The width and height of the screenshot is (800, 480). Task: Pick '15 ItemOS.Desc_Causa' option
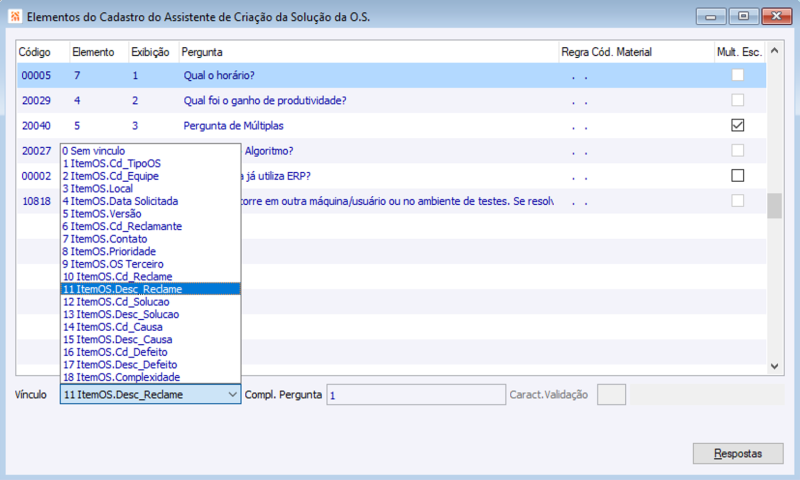click(x=150, y=339)
